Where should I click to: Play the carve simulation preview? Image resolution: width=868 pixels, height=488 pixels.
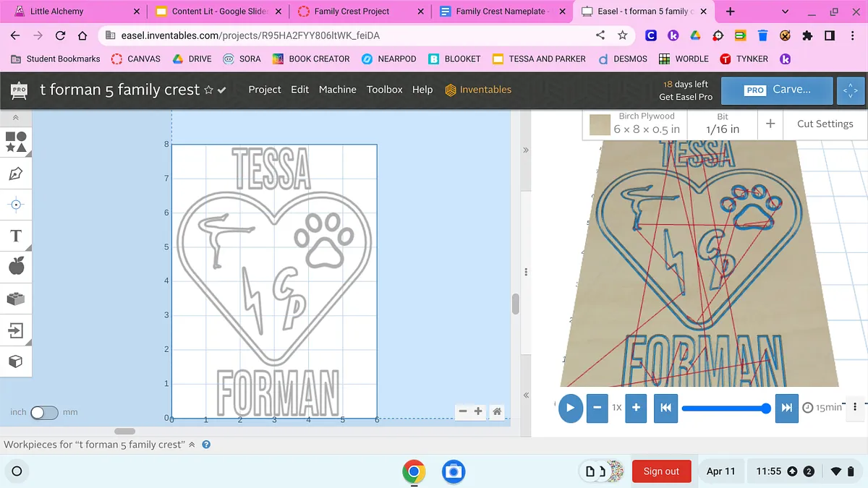tap(570, 408)
